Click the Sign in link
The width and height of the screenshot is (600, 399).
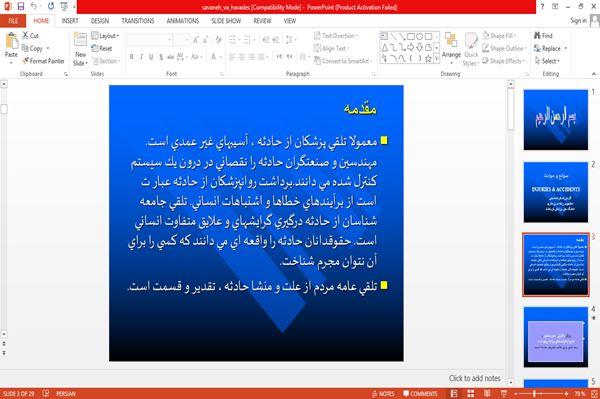pos(578,21)
